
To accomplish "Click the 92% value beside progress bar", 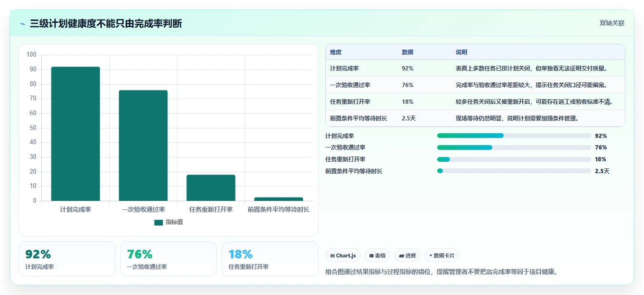I will point(601,136).
